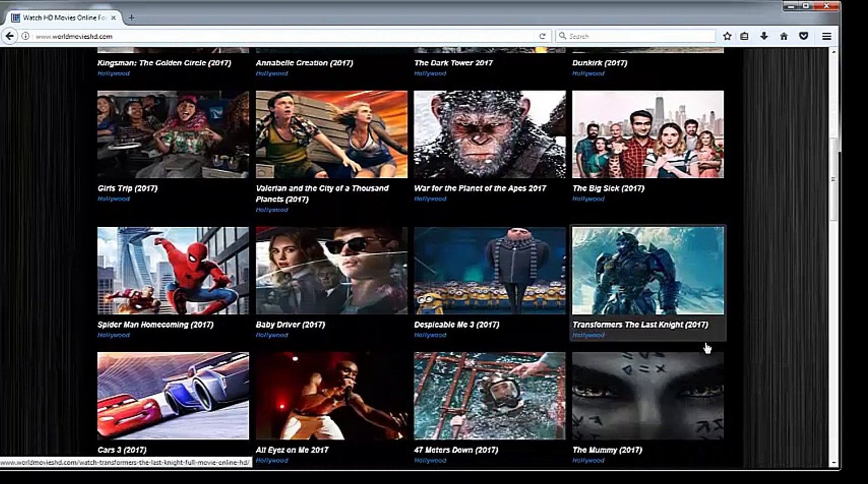Open the Despicable Me 3 poster thumbnail
This screenshot has width=868, height=484.
[489, 270]
